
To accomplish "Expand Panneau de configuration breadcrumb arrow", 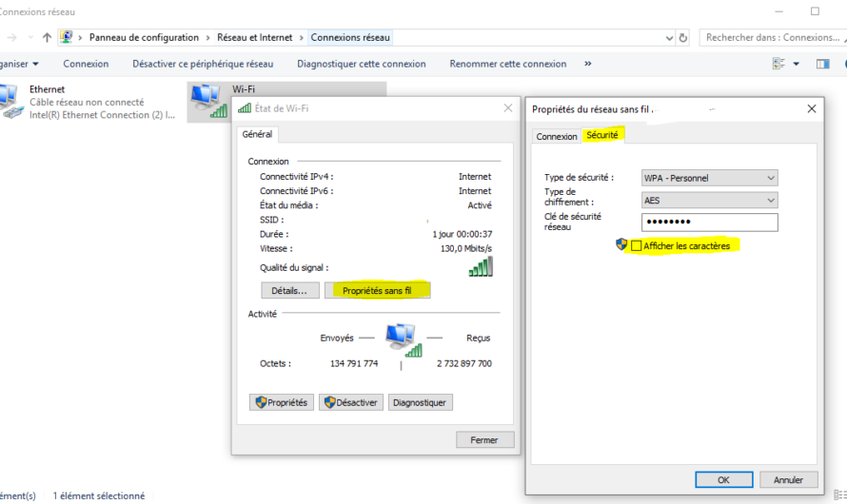I will (208, 38).
